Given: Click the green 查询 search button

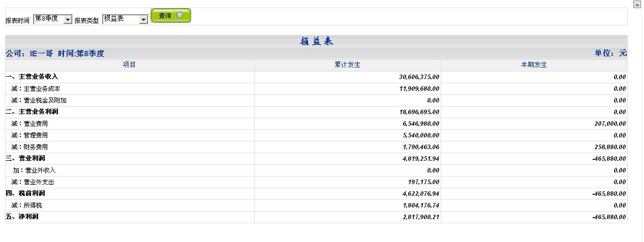Looking at the screenshot, I should click(171, 16).
